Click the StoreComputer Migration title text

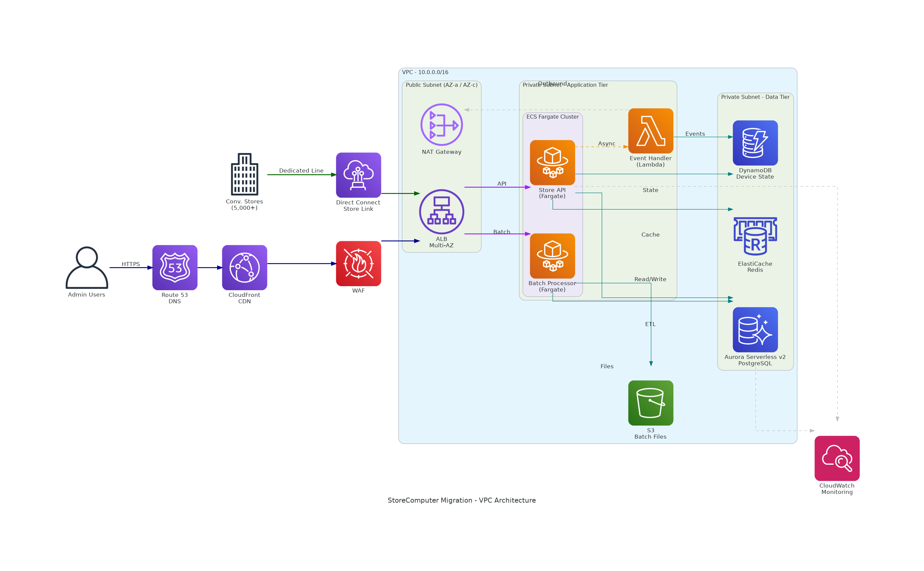(462, 500)
